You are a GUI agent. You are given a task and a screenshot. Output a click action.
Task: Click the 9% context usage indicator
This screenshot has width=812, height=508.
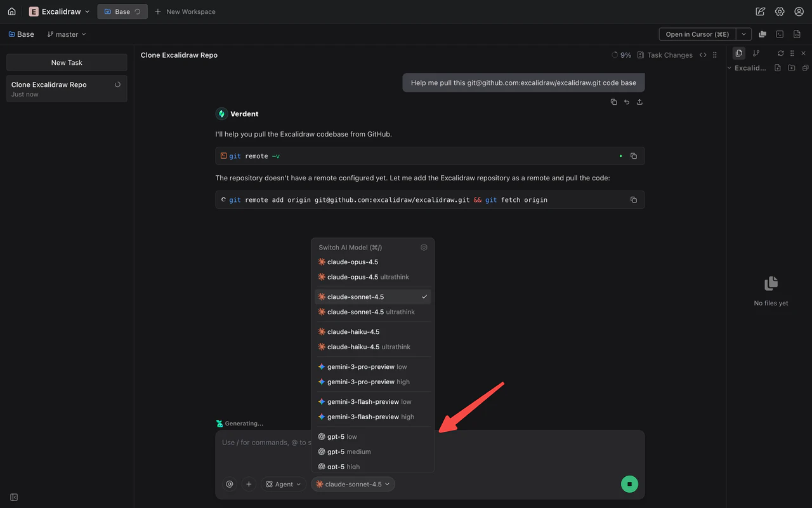pyautogui.click(x=621, y=55)
